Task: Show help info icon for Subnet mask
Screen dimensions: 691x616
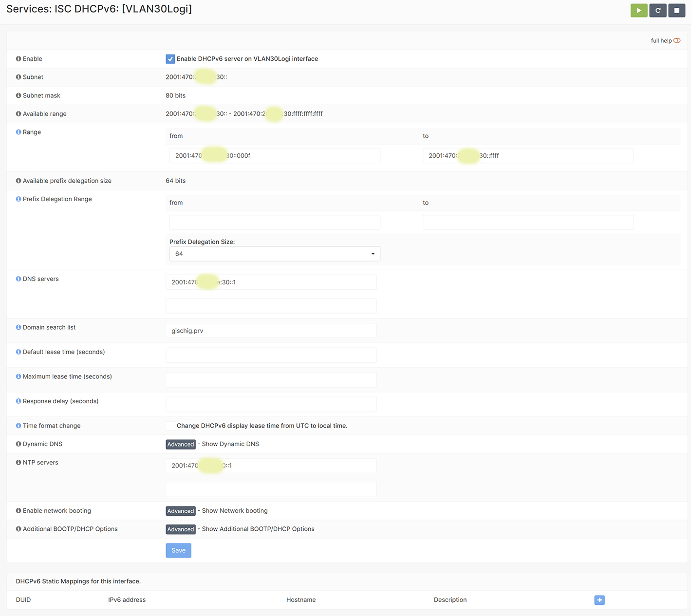Action: (19, 95)
